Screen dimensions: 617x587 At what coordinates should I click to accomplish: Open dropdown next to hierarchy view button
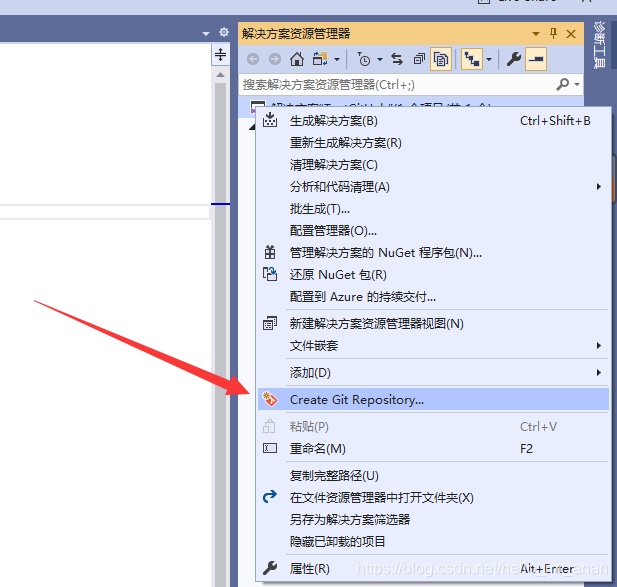(489, 59)
